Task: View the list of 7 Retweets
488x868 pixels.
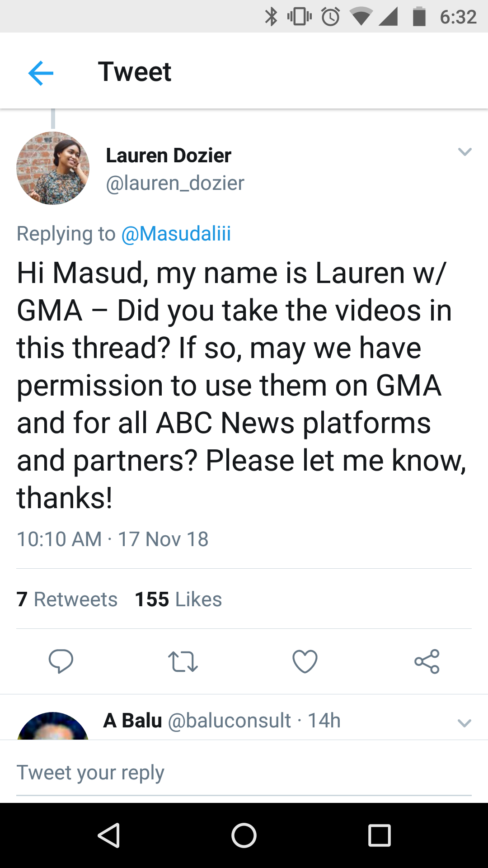Action: pyautogui.click(x=67, y=599)
